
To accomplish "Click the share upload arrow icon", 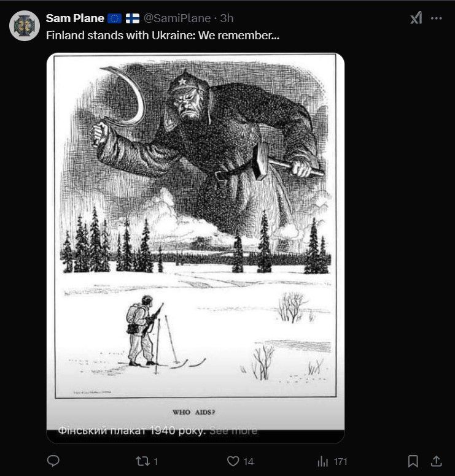I will pyautogui.click(x=436, y=461).
